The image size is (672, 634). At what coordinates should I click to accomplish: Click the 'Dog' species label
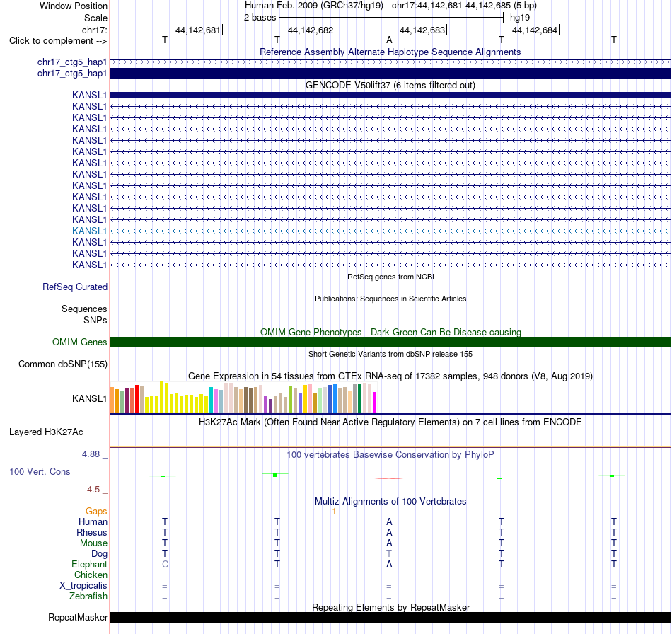pos(99,554)
